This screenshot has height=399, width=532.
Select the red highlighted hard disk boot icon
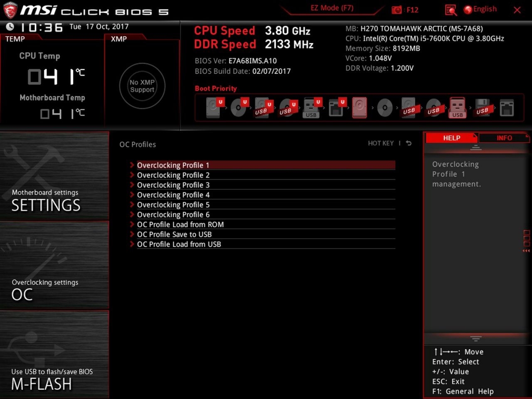[360, 108]
